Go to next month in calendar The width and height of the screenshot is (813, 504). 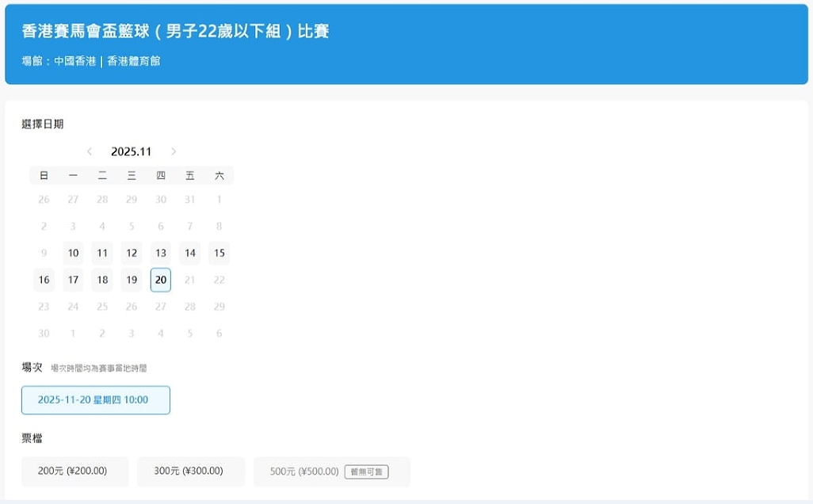174,151
